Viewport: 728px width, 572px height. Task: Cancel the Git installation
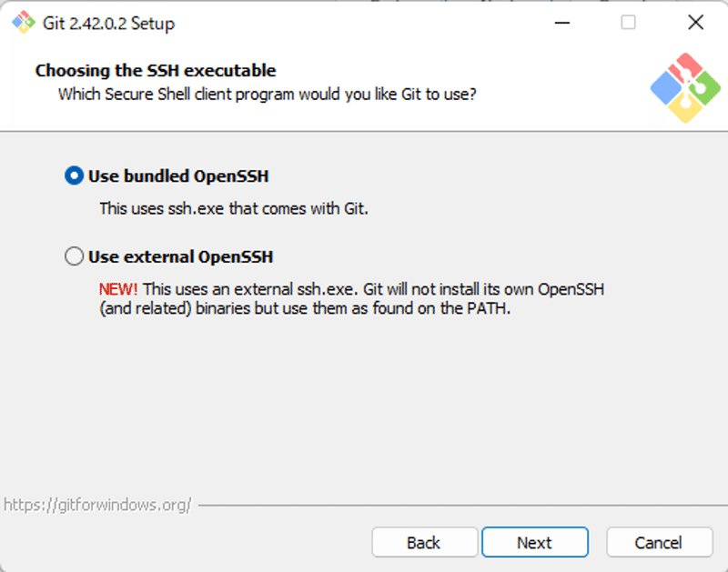(659, 543)
